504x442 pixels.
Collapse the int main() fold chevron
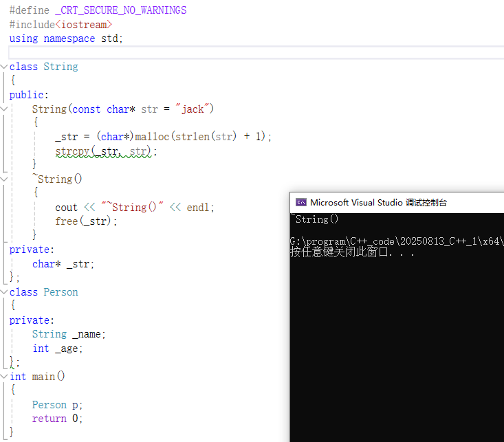[x=4, y=376]
